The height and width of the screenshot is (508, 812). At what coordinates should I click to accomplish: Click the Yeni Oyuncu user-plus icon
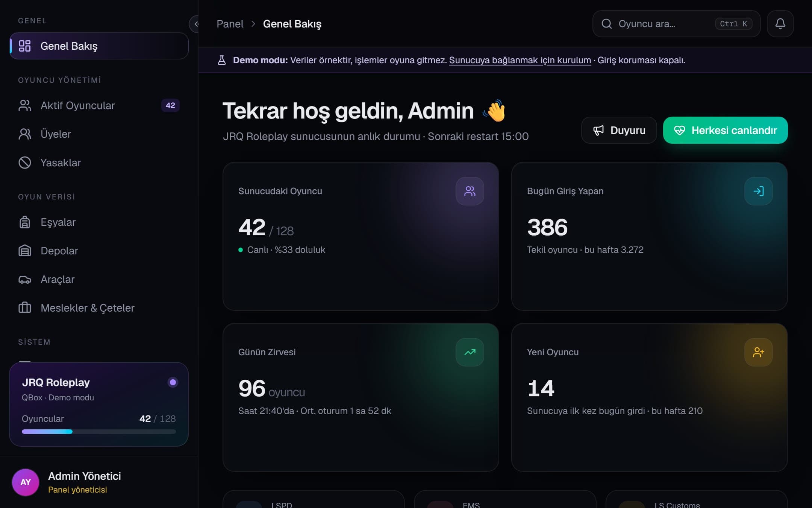click(758, 352)
